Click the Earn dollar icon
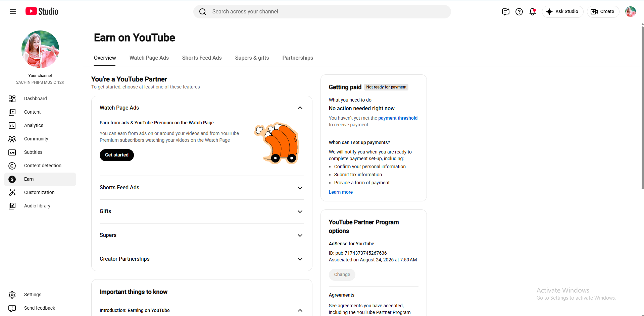 point(12,179)
